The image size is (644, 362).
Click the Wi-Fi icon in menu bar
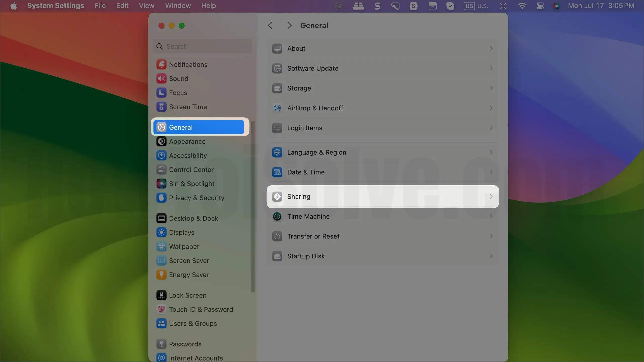point(522,6)
